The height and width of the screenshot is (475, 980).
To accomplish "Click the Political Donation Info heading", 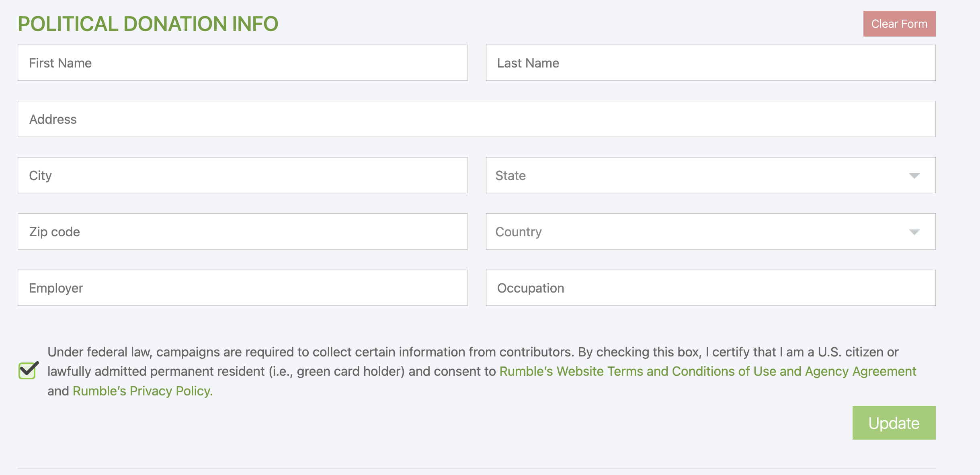I will (148, 24).
